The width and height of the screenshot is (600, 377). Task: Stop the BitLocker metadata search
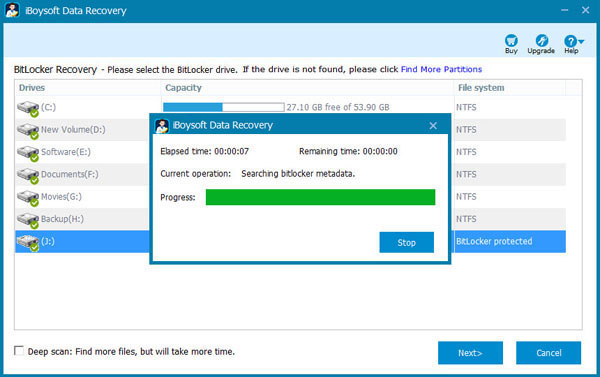(406, 242)
